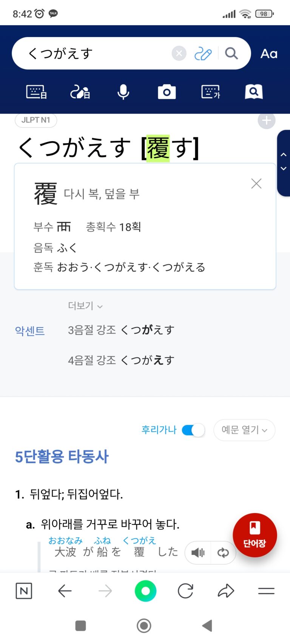Play audio for the example sentence
This screenshot has width=290, height=644.
coord(197,553)
